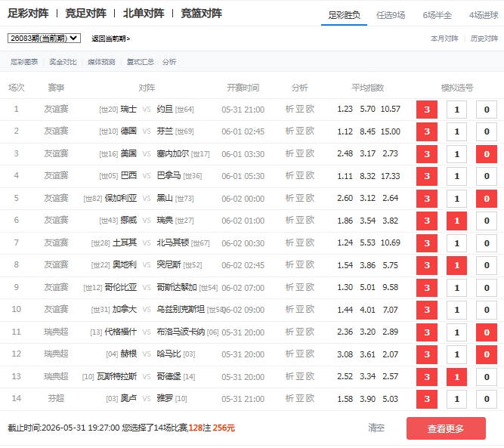Clear selections with 清空
Image resolution: width=504 pixels, height=448 pixels.
376,428
